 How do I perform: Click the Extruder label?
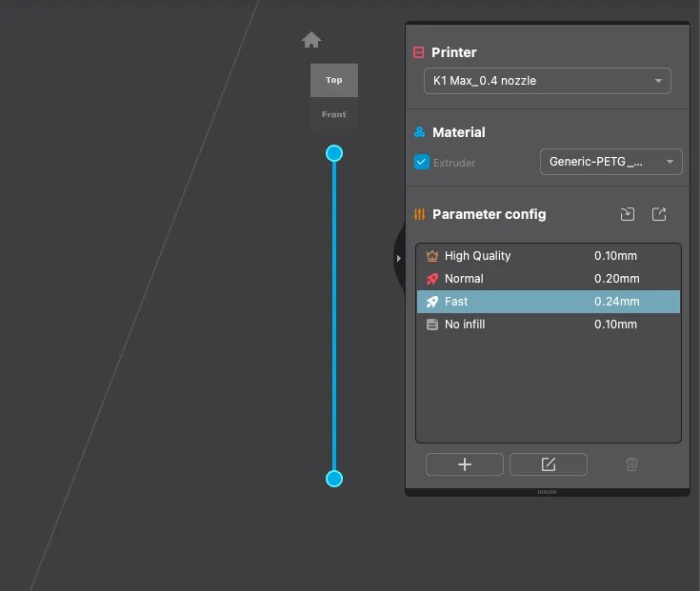[x=454, y=163]
